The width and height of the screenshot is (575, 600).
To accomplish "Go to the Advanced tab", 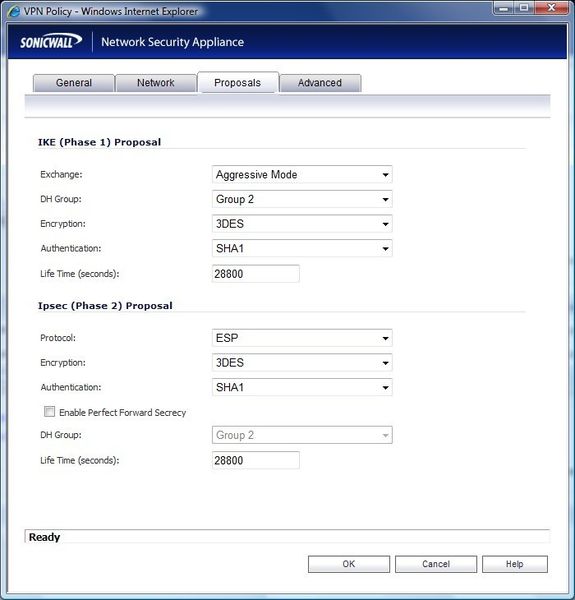I will [320, 83].
